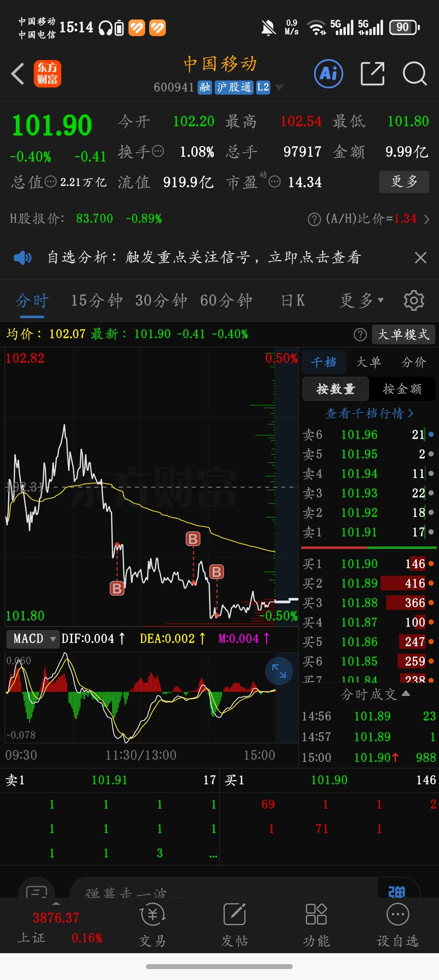Tap 卖3 row at 101.93
The image size is (439, 980).
coord(368,493)
